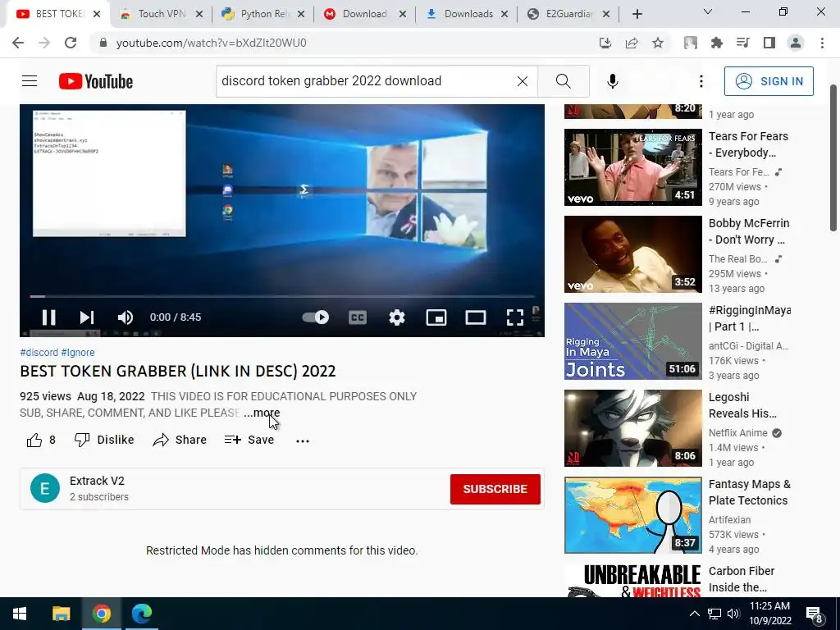840x630 pixels.
Task: Show hidden system tray icons
Action: (694, 614)
